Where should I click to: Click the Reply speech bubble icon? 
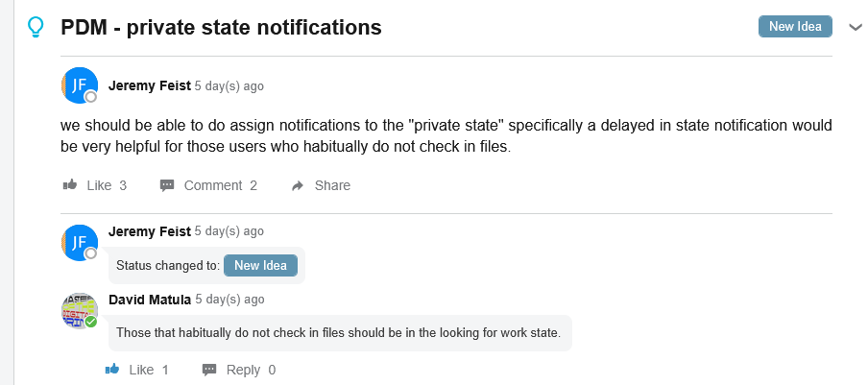pos(209,370)
